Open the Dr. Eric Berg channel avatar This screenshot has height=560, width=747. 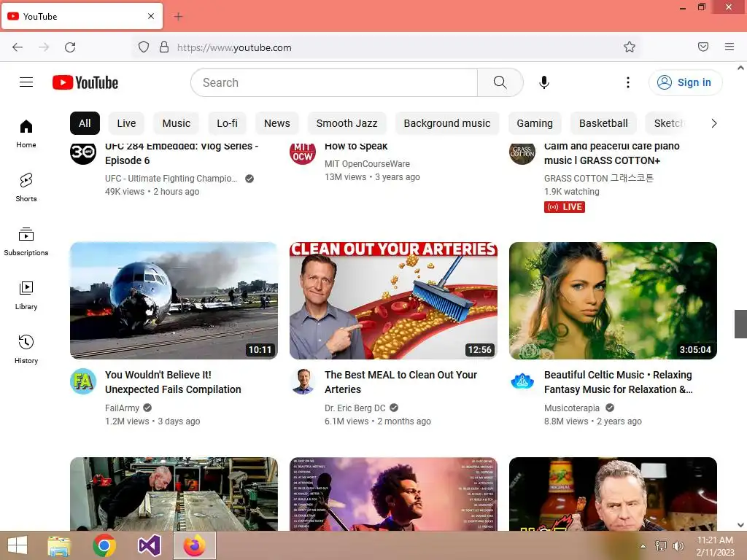[303, 381]
